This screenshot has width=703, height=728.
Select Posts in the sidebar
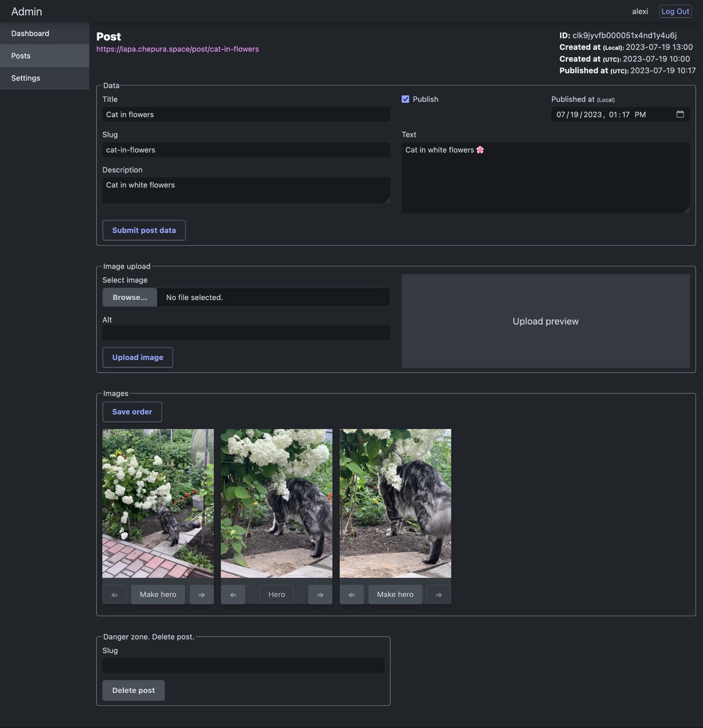(x=20, y=55)
